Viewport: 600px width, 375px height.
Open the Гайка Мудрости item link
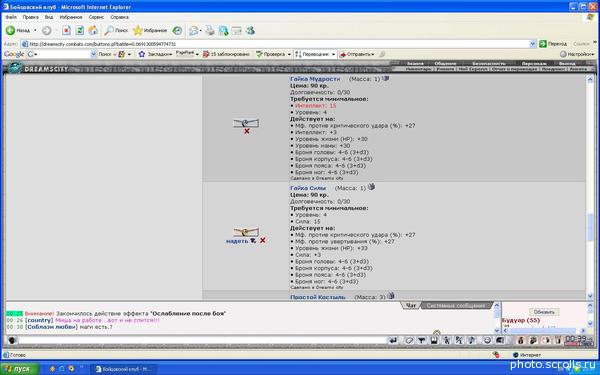tap(315, 78)
